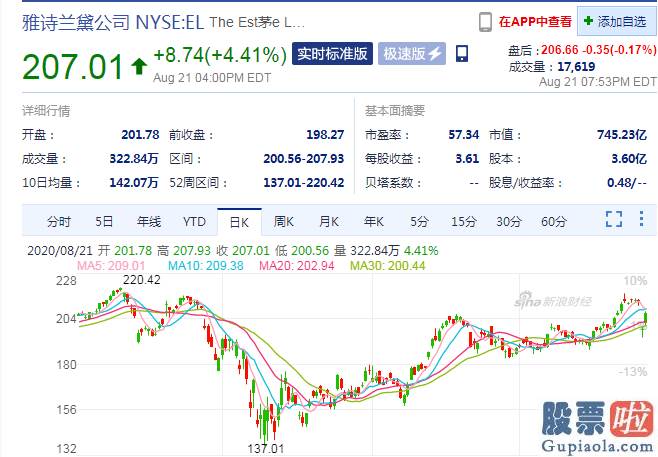Click the market cap value 745.23亿
The width and height of the screenshot is (658, 457).
tap(622, 135)
